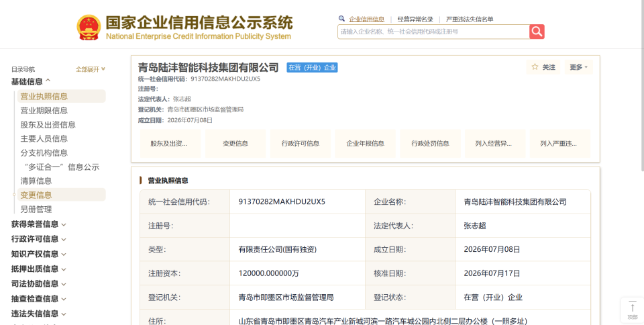Expand all via 全部展开 link

[91, 69]
